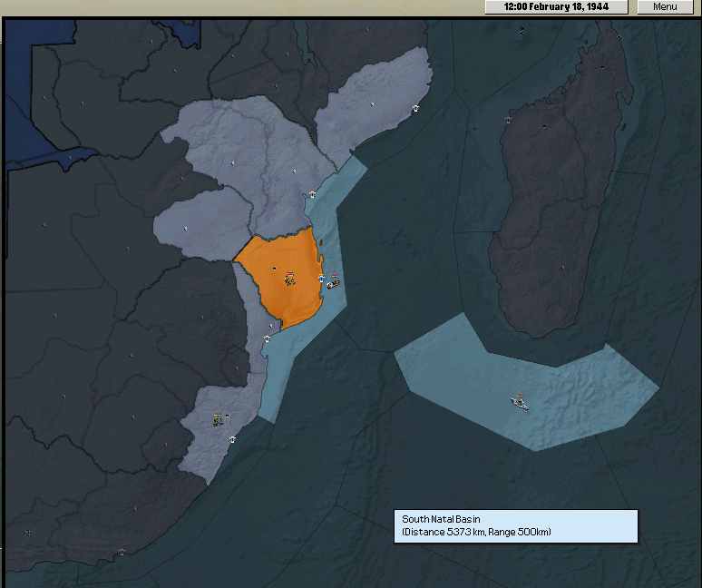Image resolution: width=702 pixels, height=588 pixels.
Task: Click the blue port icon on the orange province's coast
Action: click(321, 278)
